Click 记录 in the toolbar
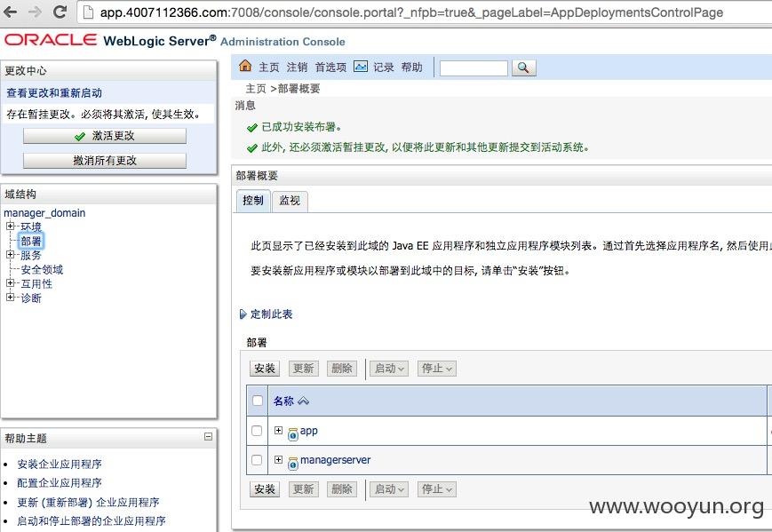 pos(383,67)
